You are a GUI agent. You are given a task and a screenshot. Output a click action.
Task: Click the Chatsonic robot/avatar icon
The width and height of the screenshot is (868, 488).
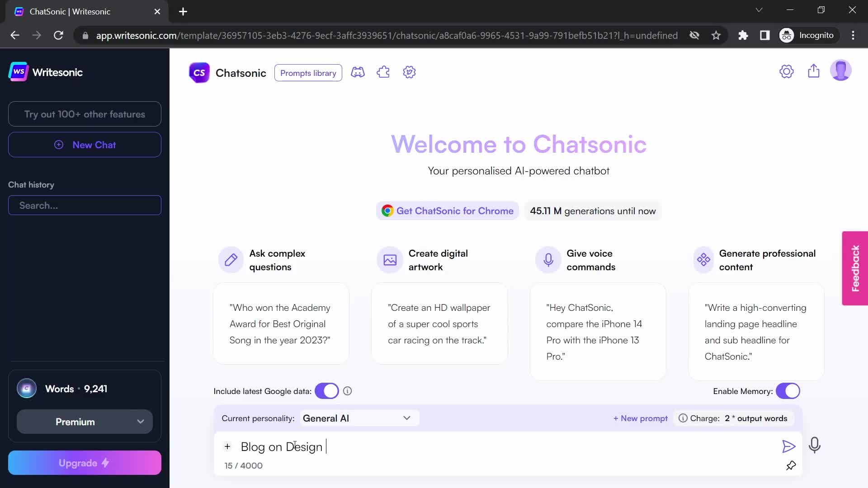point(358,72)
